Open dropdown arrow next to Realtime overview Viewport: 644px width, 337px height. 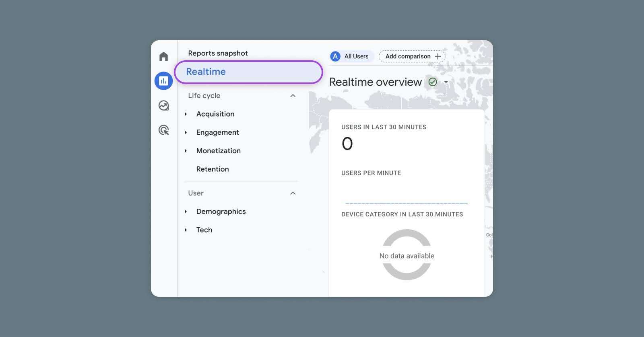pos(446,82)
